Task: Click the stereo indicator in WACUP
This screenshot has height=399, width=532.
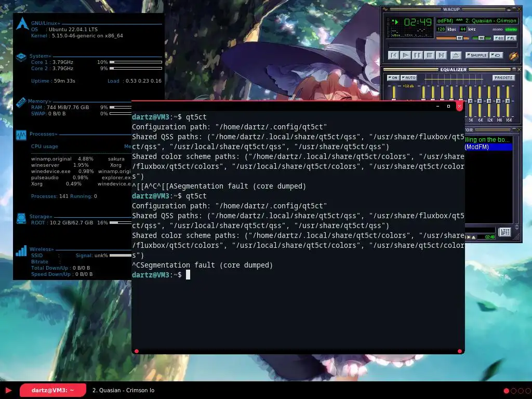Action: click(x=511, y=30)
